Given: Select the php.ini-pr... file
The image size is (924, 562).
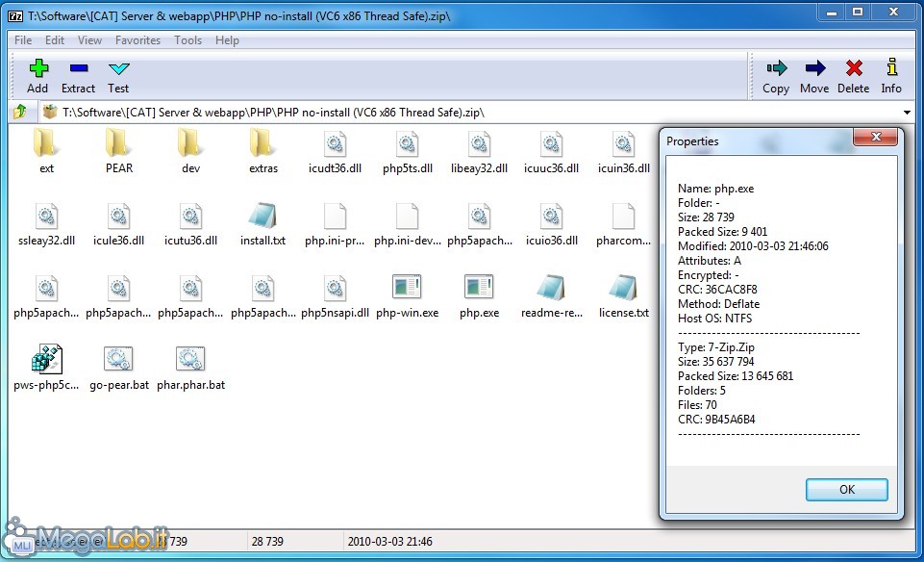Looking at the screenshot, I should (335, 224).
